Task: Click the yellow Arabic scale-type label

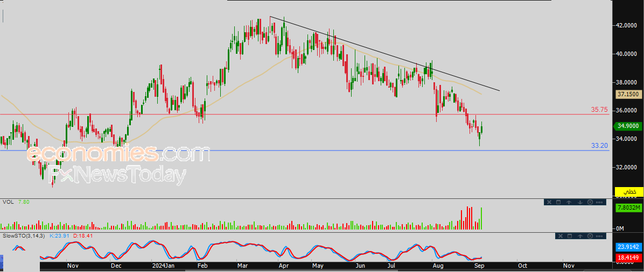Action: [629, 191]
